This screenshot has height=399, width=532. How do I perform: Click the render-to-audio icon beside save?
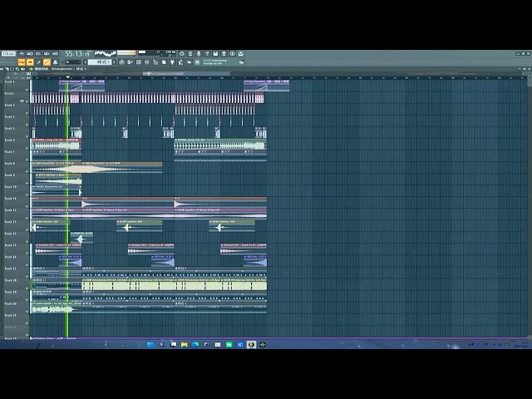224,53
